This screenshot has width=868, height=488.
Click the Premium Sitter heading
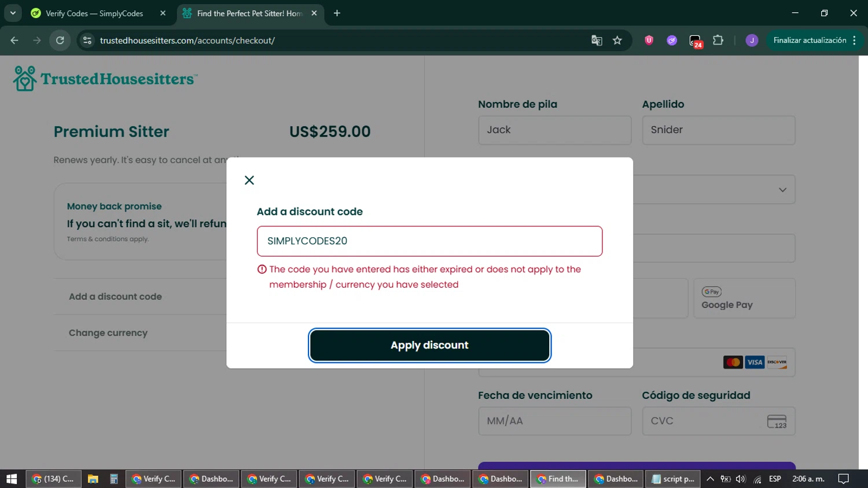(112, 131)
